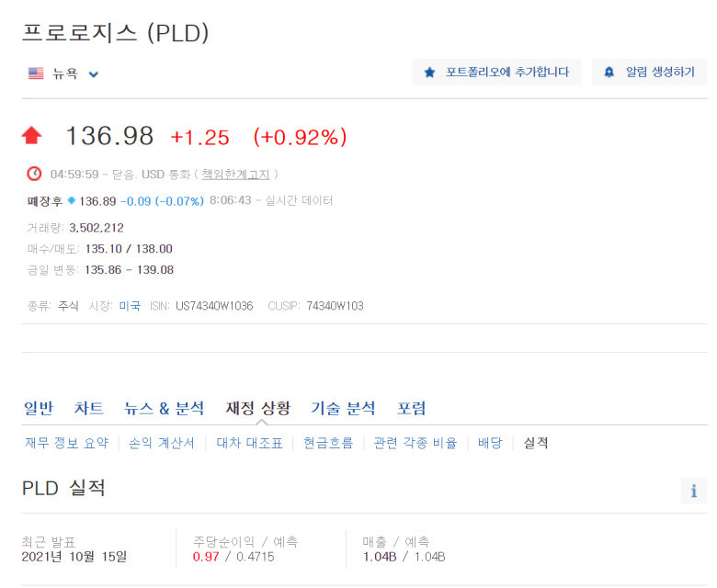This screenshot has height=588, width=717.
Task: Click the red clock icon by timestamp
Action: pos(34,174)
